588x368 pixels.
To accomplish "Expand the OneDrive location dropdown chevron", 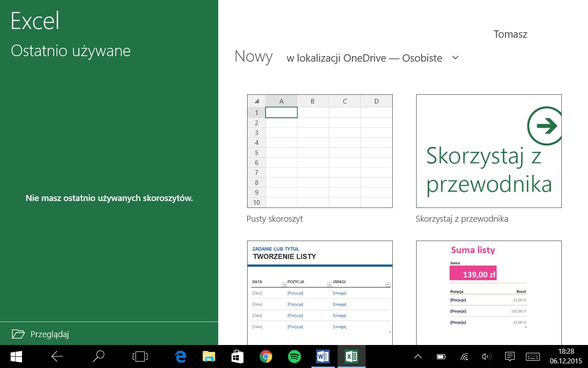I will tap(455, 57).
